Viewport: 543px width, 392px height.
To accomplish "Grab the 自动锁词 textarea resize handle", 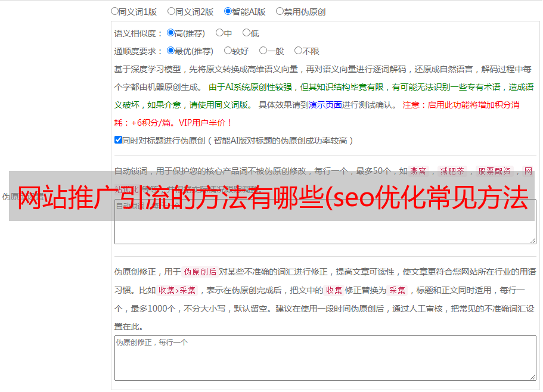I will click(x=533, y=241).
